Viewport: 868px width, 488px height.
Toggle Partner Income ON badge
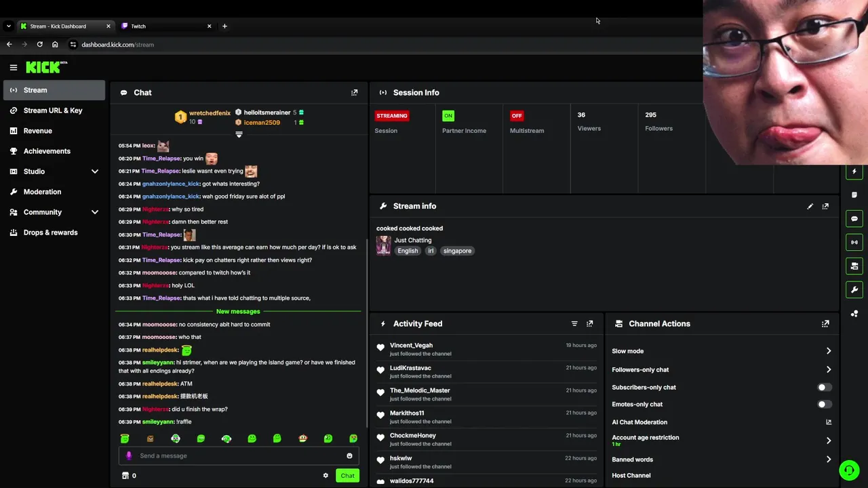[x=448, y=116]
